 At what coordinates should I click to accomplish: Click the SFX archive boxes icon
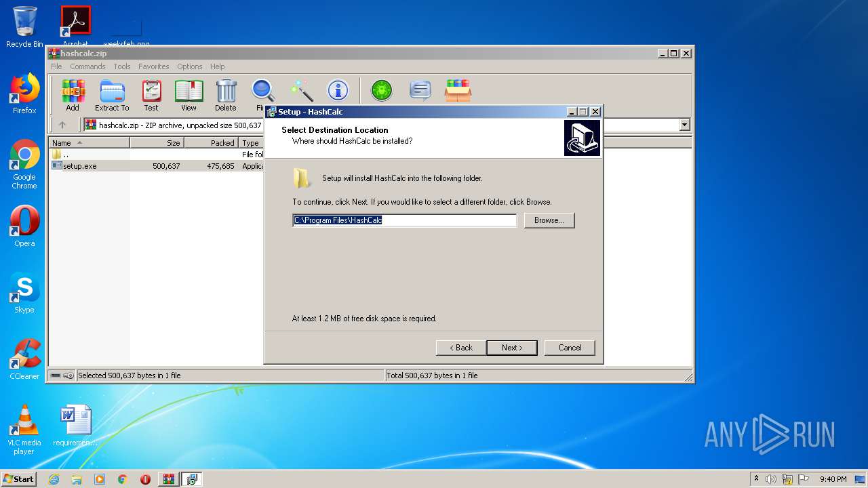458,90
